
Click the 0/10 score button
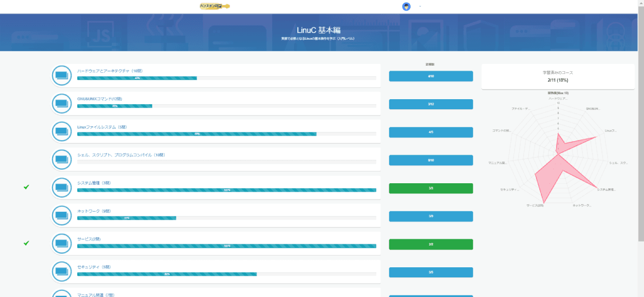[431, 160]
